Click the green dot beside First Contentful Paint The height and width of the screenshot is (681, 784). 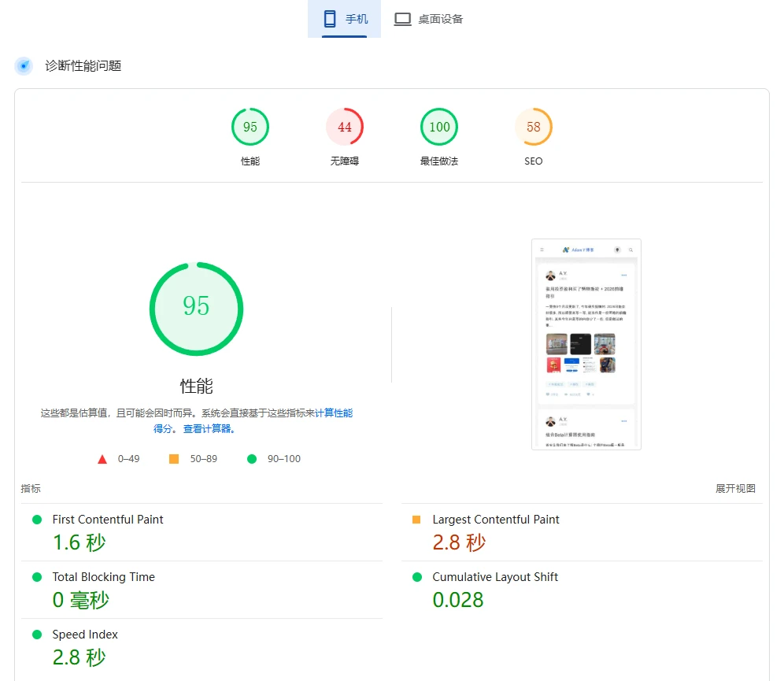pos(36,520)
